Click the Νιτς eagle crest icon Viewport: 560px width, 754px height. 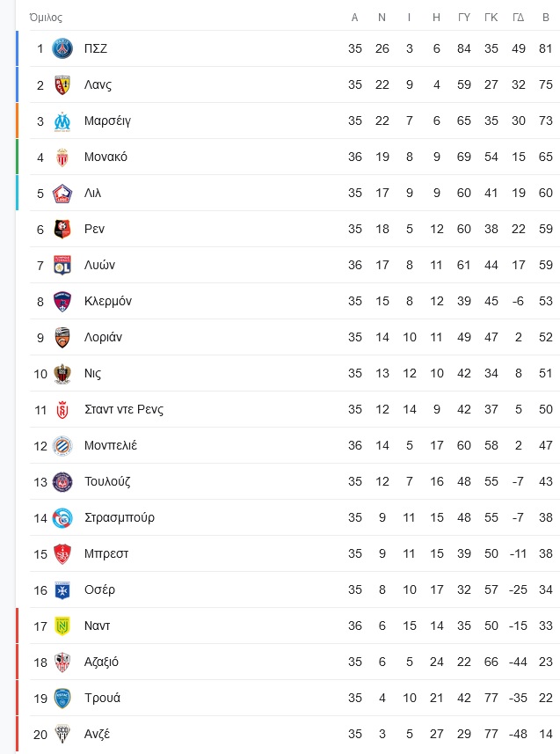pos(62,374)
